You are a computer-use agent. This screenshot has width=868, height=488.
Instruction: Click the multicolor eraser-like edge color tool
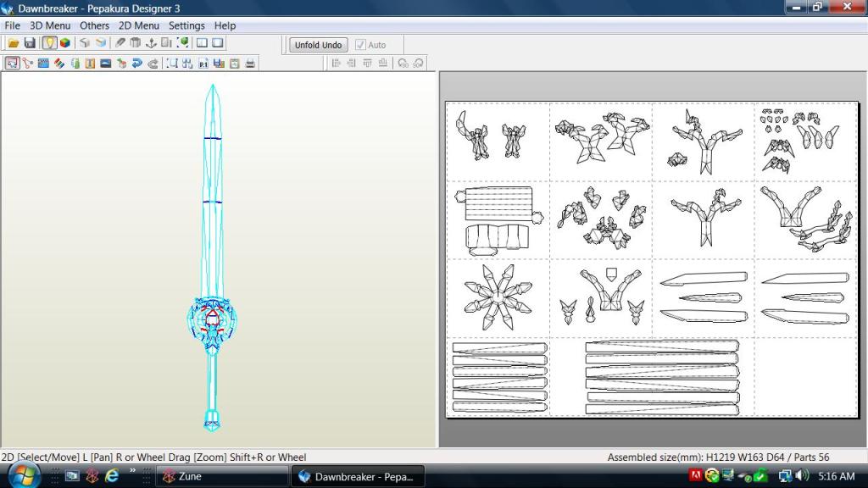coord(59,64)
